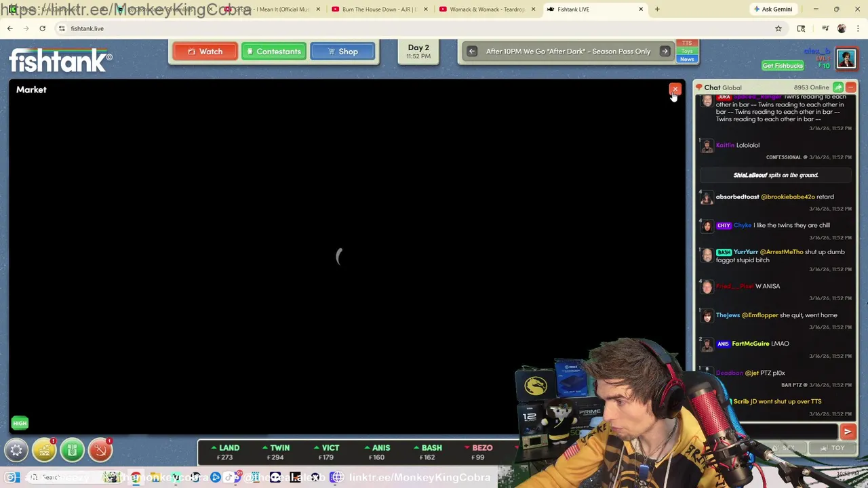Bookmark this page with star icon
The height and width of the screenshot is (488, 868).
pos(778,28)
